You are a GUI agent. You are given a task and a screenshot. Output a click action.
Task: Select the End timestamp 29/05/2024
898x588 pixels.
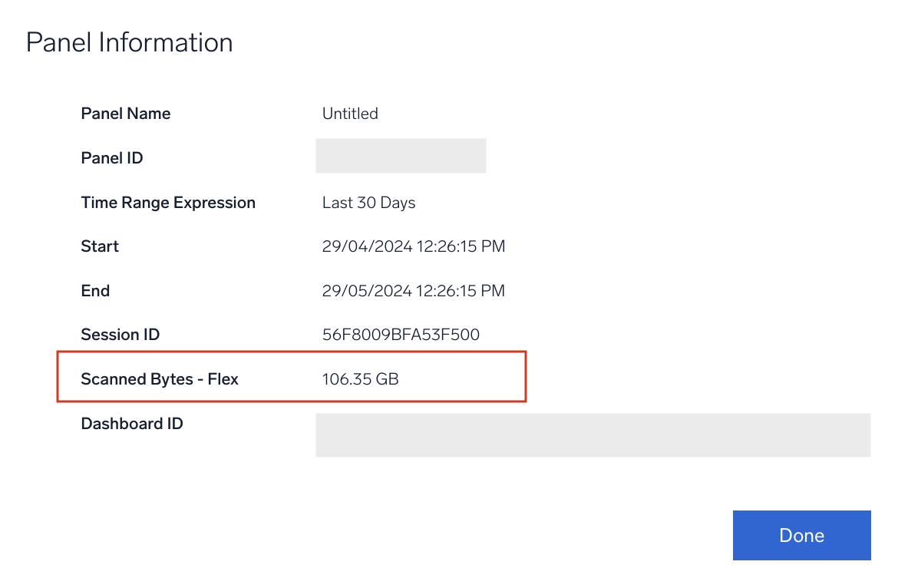(414, 290)
